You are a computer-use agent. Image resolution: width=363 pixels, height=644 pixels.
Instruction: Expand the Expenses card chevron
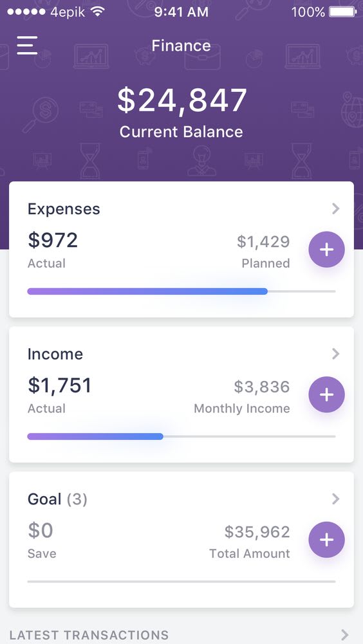tap(335, 208)
